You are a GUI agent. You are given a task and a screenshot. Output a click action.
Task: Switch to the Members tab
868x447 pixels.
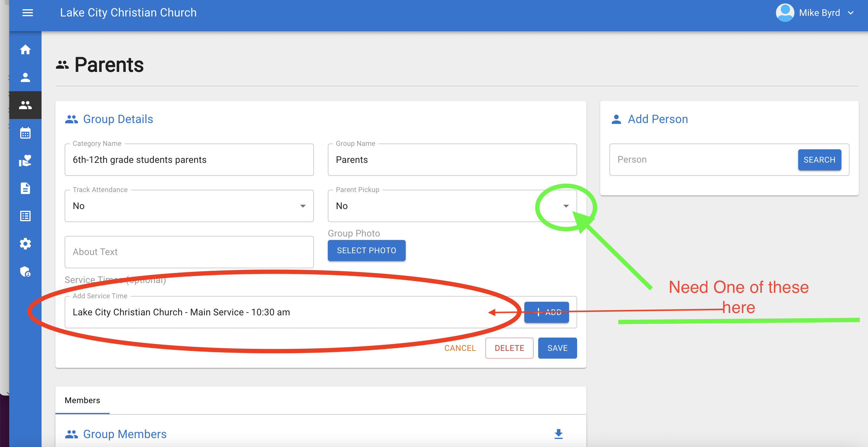[82, 400]
